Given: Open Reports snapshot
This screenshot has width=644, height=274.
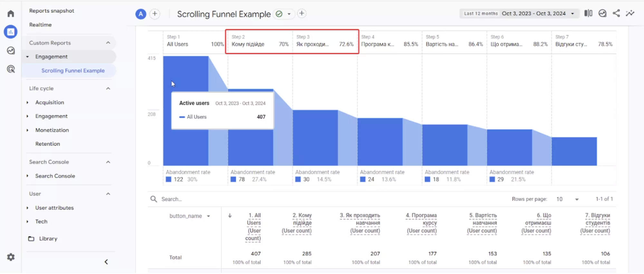Looking at the screenshot, I should pos(52,11).
